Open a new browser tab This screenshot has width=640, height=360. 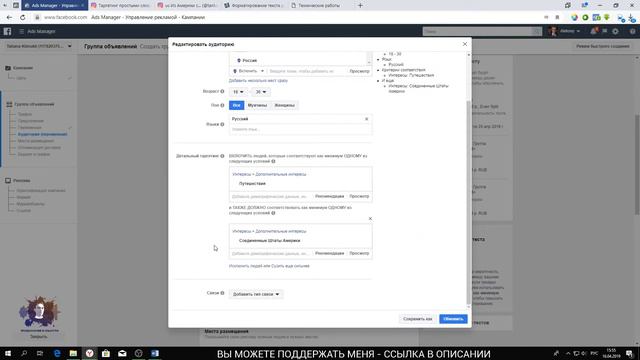point(360,6)
